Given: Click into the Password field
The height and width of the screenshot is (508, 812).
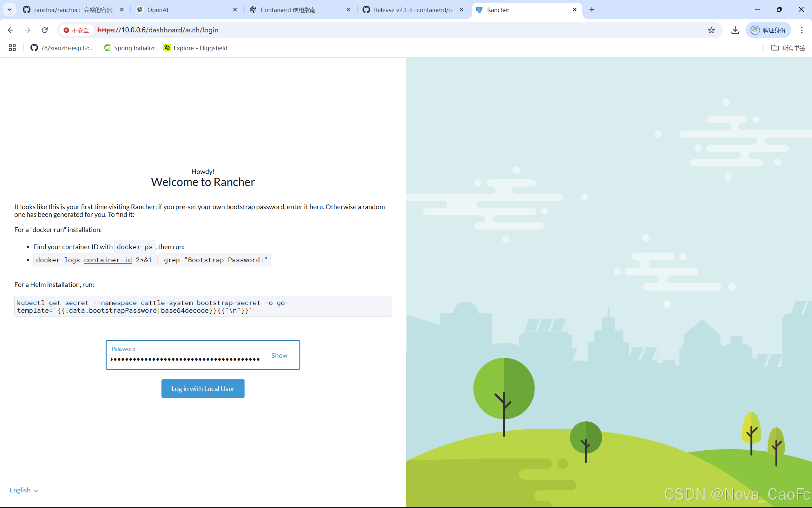Looking at the screenshot, I should click(x=185, y=355).
